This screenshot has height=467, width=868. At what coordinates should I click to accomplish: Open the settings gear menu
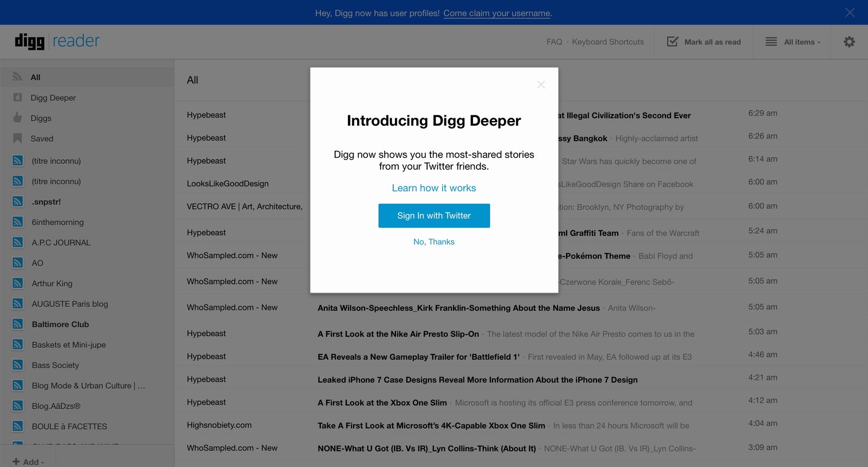point(849,42)
